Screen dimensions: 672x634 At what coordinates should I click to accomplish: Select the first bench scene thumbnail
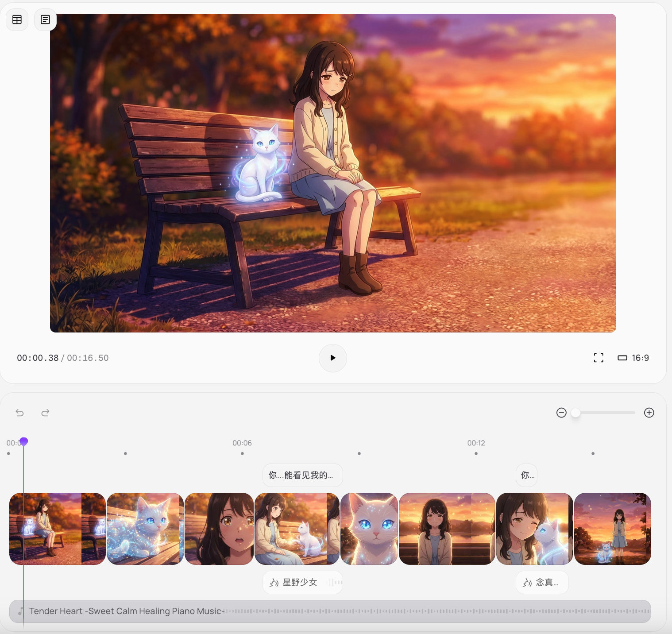(57, 529)
